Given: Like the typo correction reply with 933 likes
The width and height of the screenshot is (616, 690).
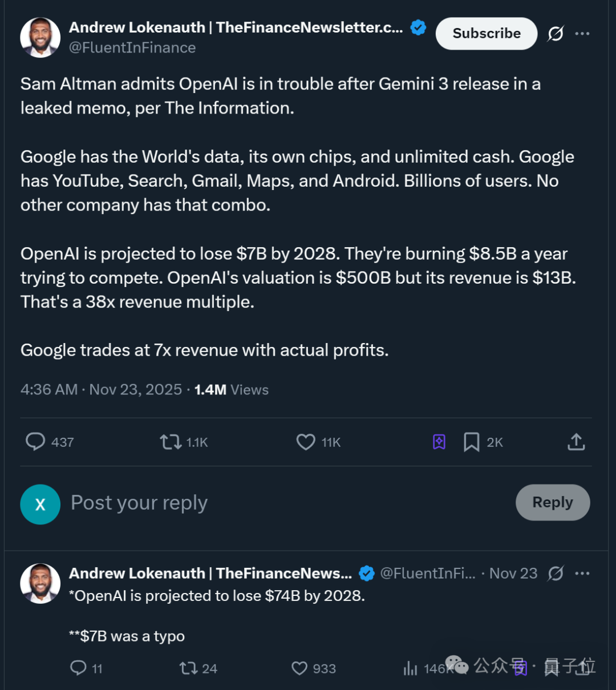Looking at the screenshot, I should tap(299, 668).
